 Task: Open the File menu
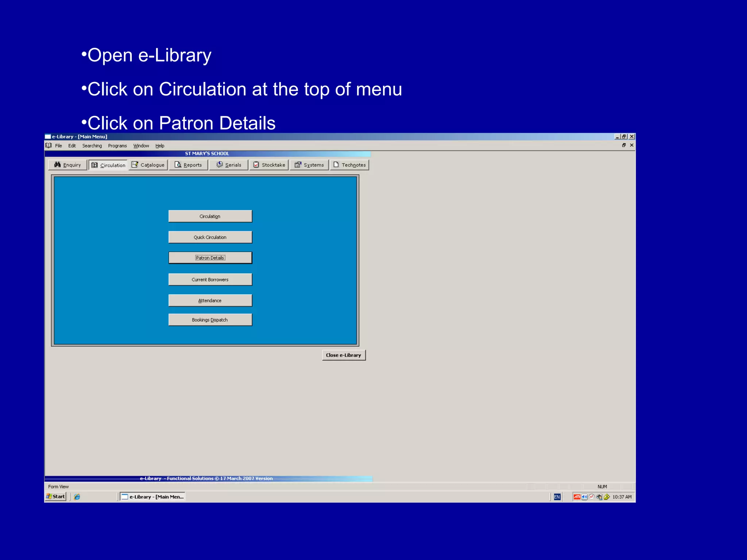tap(58, 145)
